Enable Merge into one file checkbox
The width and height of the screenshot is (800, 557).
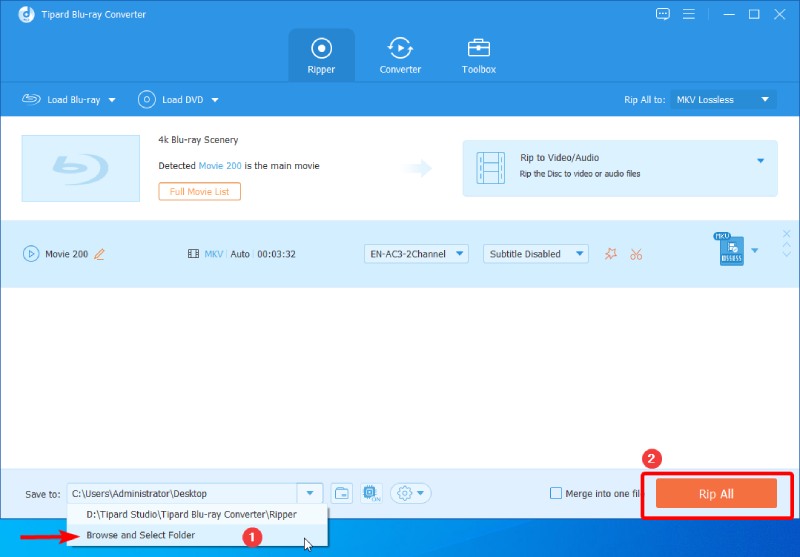click(556, 493)
